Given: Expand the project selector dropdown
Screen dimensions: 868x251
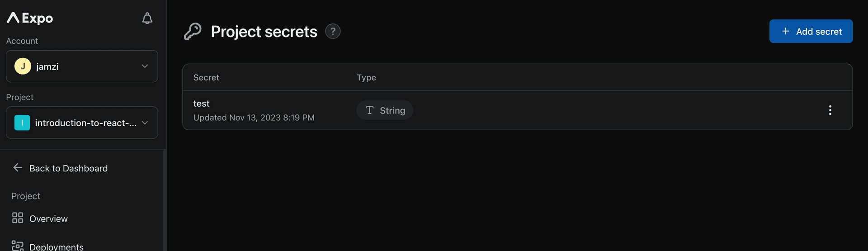Looking at the screenshot, I should click(x=82, y=123).
